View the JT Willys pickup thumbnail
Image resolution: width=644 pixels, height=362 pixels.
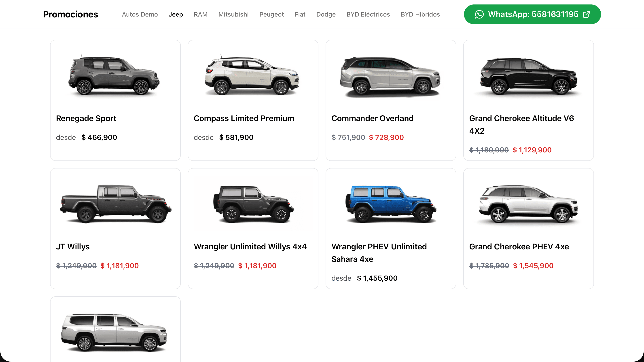tap(116, 204)
